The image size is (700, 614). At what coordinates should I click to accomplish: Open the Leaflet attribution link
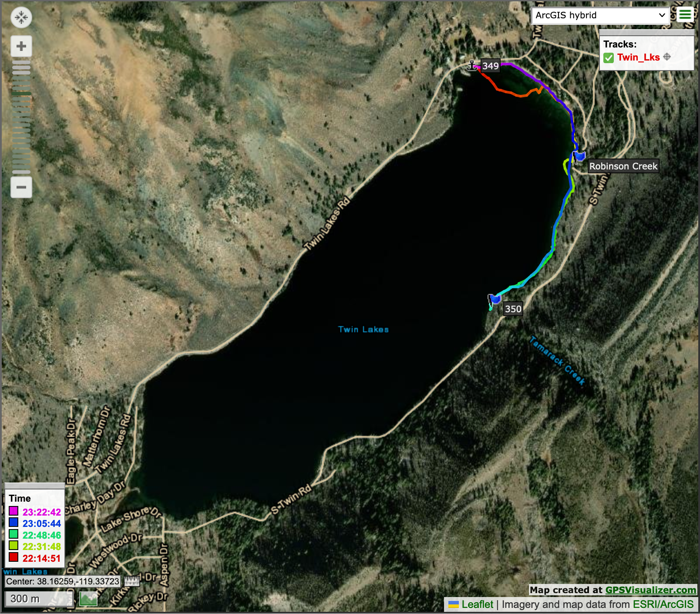(x=477, y=604)
